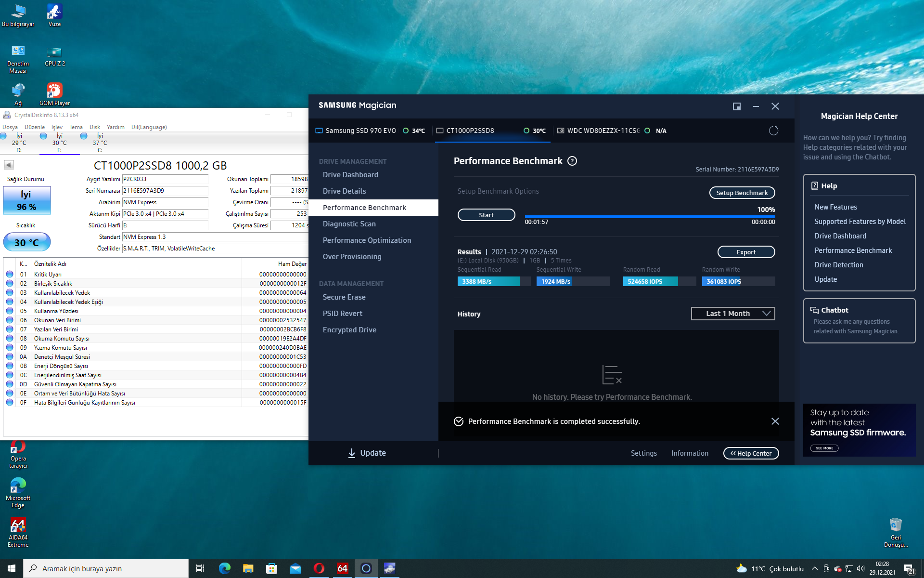This screenshot has width=924, height=578.
Task: Open Mail app from the taskbar
Action: tap(295, 568)
